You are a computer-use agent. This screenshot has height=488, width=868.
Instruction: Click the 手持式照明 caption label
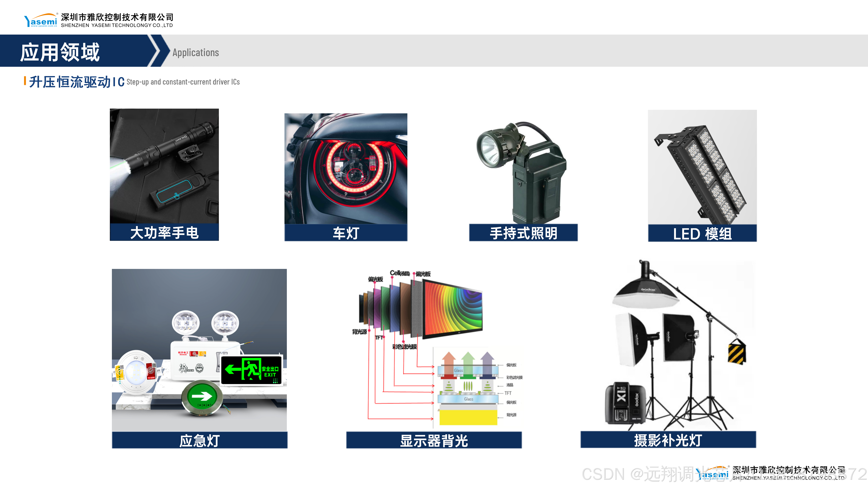coord(523,233)
